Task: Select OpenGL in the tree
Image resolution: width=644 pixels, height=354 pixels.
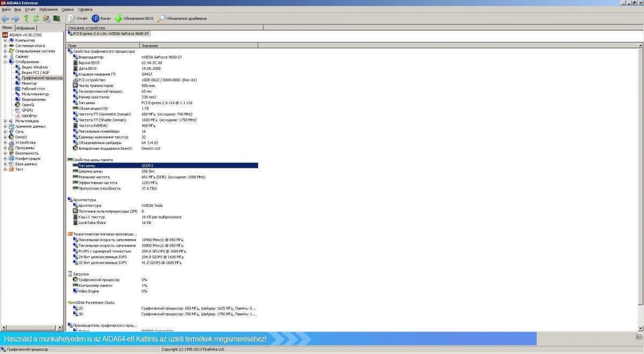Action: 28,105
